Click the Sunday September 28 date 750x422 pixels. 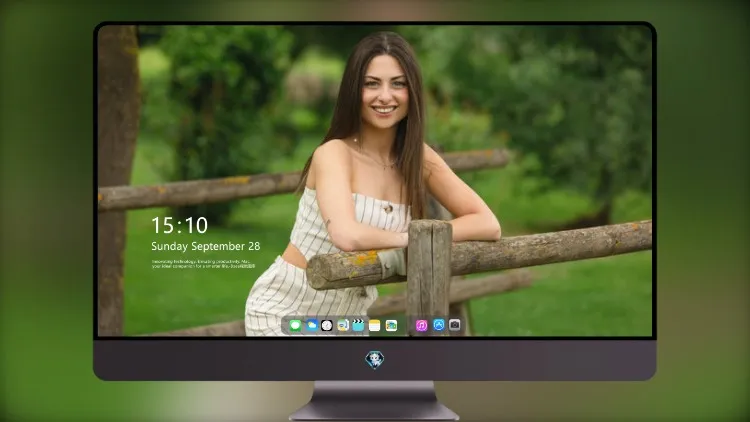[x=206, y=246]
